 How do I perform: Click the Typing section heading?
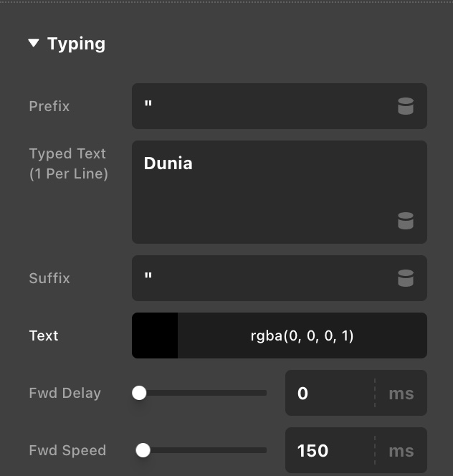[x=76, y=44]
